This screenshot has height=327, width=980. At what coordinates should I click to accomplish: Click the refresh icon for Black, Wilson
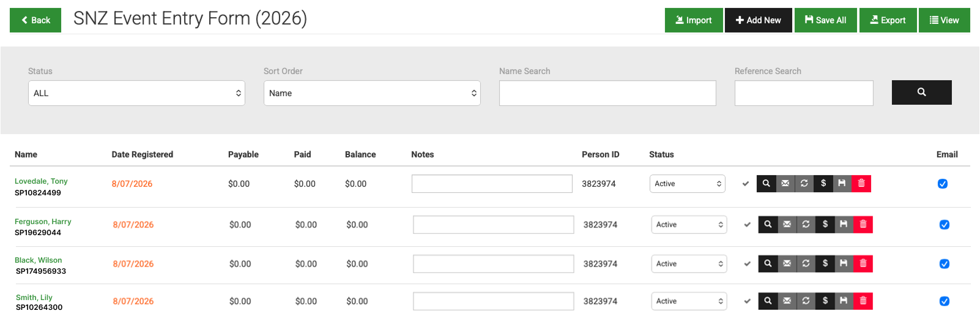(x=806, y=264)
